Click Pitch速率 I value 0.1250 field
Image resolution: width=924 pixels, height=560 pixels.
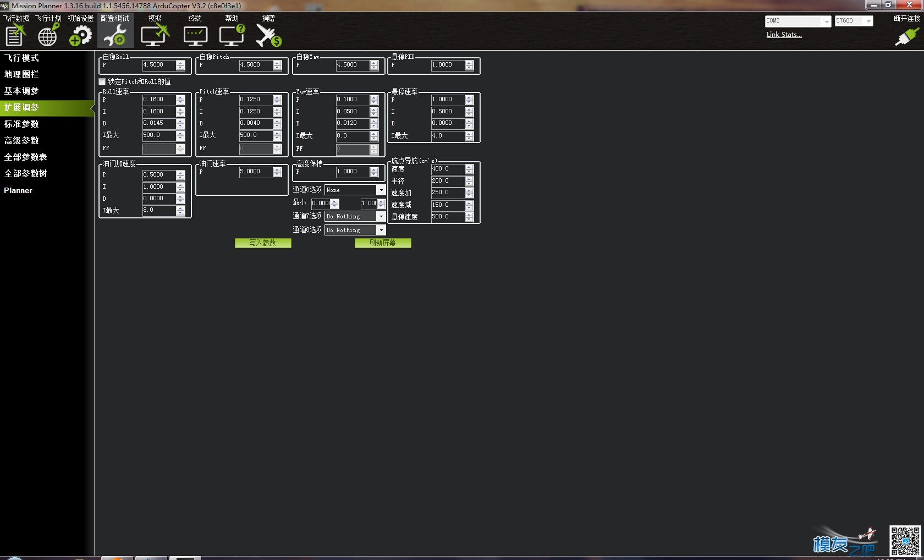point(256,112)
